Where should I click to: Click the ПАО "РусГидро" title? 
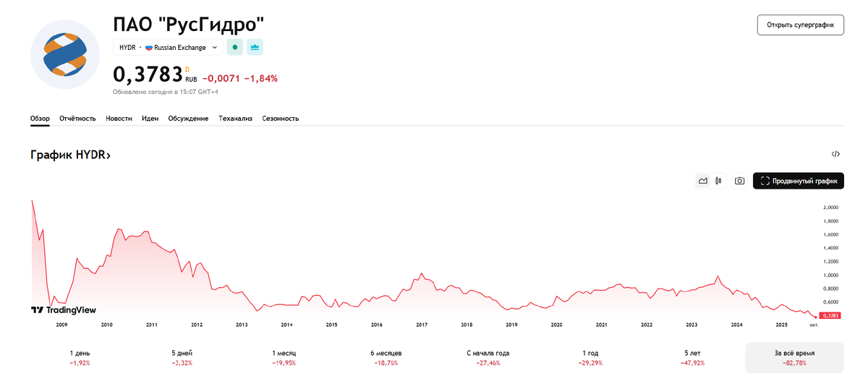189,25
